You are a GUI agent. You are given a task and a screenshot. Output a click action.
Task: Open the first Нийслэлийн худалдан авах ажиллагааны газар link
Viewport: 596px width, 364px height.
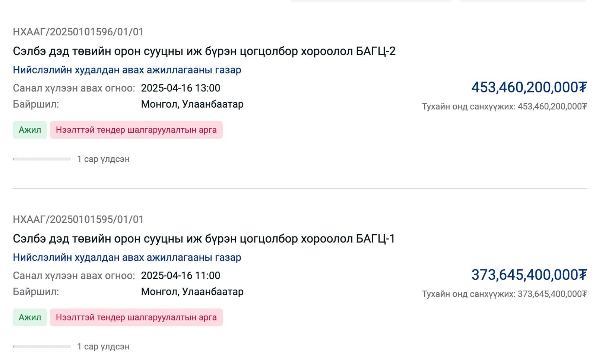click(x=127, y=70)
